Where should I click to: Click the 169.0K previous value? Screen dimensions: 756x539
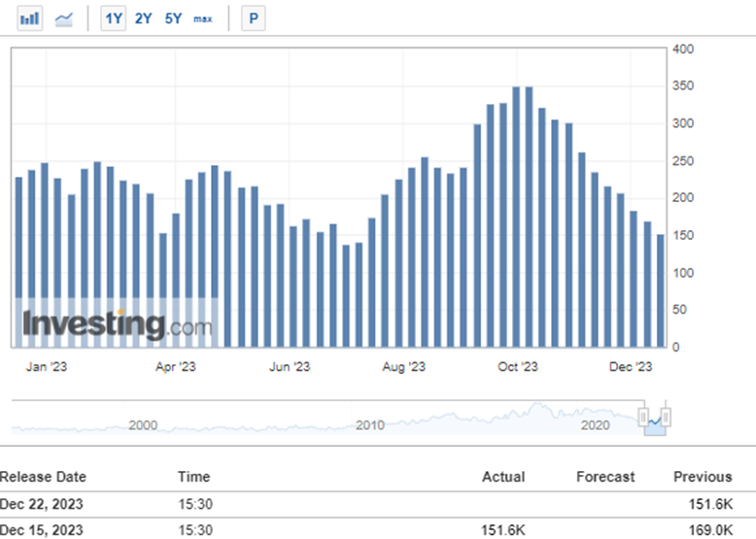point(710,530)
